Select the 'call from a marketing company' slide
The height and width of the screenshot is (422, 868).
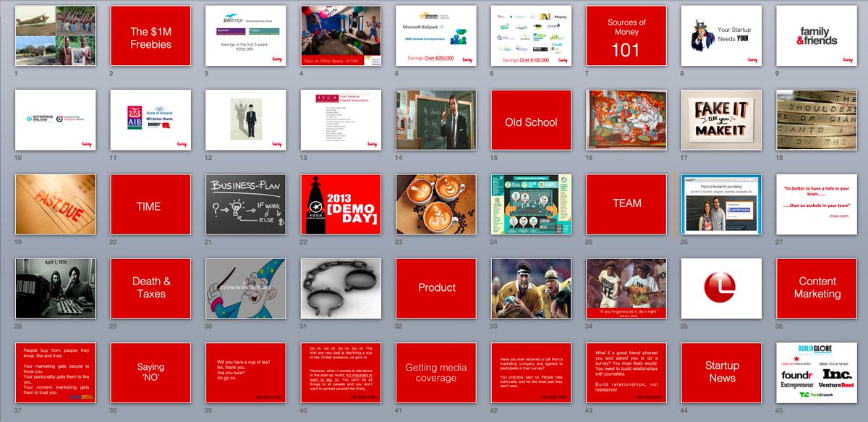point(531,373)
